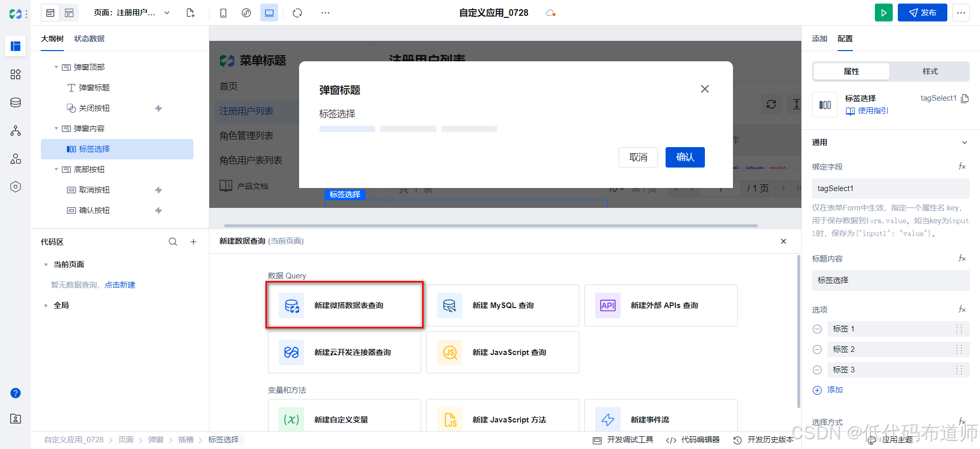
Task: Switch to the 配置 tab in right panel
Action: [845, 39]
